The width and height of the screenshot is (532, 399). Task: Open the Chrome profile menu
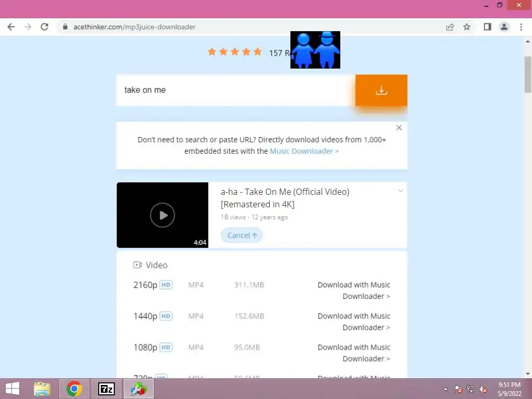click(x=504, y=27)
